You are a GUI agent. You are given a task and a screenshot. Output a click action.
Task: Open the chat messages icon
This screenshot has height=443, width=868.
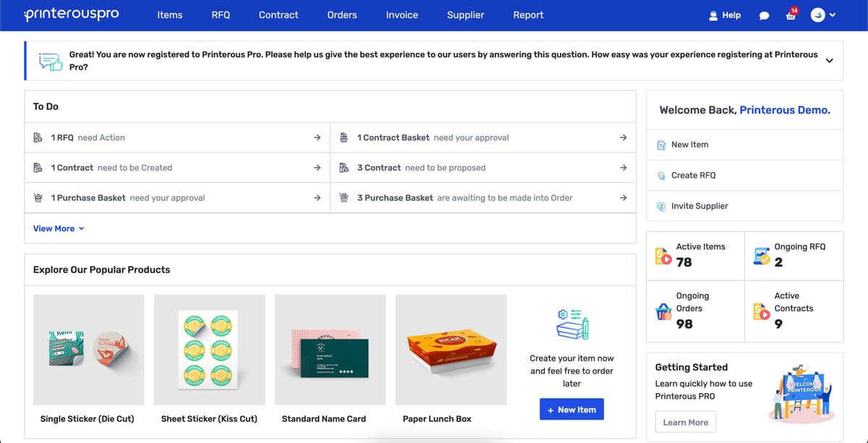pos(764,15)
